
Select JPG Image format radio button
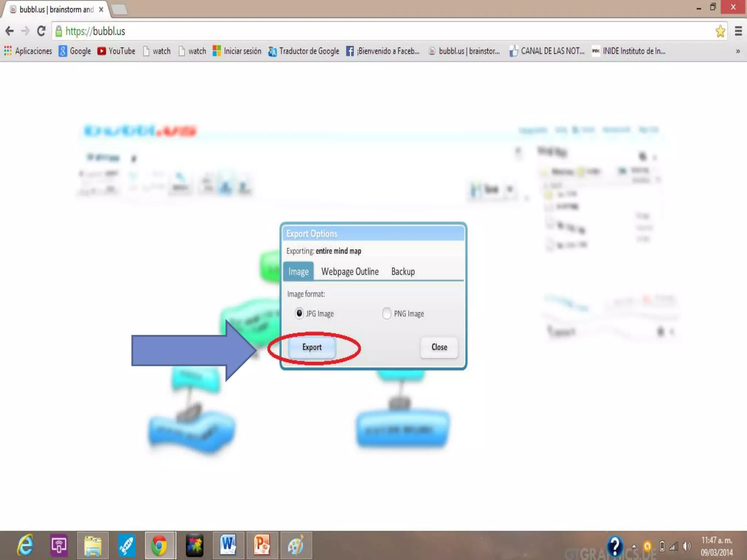pyautogui.click(x=299, y=313)
